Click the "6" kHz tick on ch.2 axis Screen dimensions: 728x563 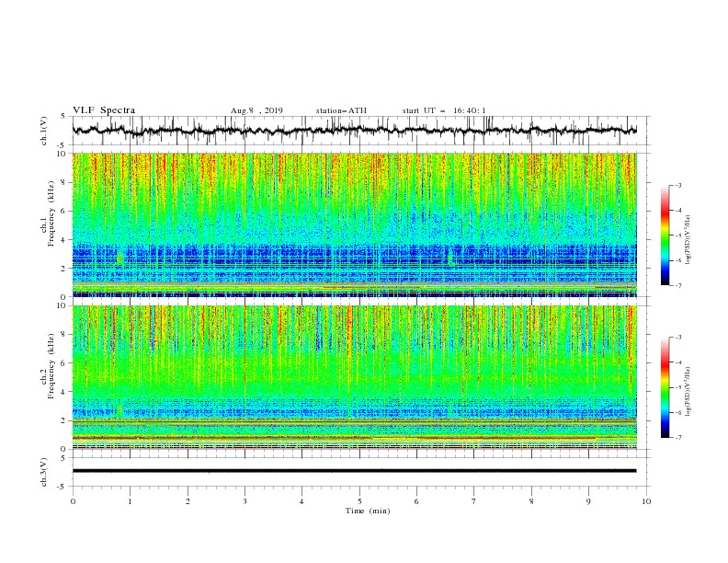click(64, 363)
